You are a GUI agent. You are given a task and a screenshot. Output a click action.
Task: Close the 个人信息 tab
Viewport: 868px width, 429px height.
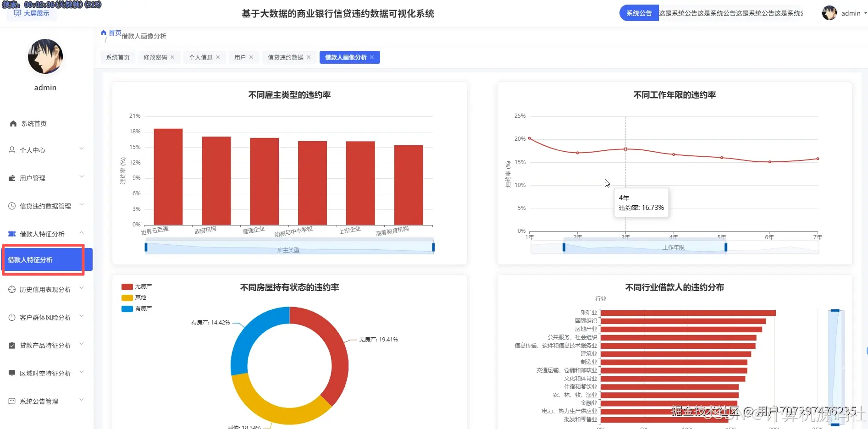218,57
